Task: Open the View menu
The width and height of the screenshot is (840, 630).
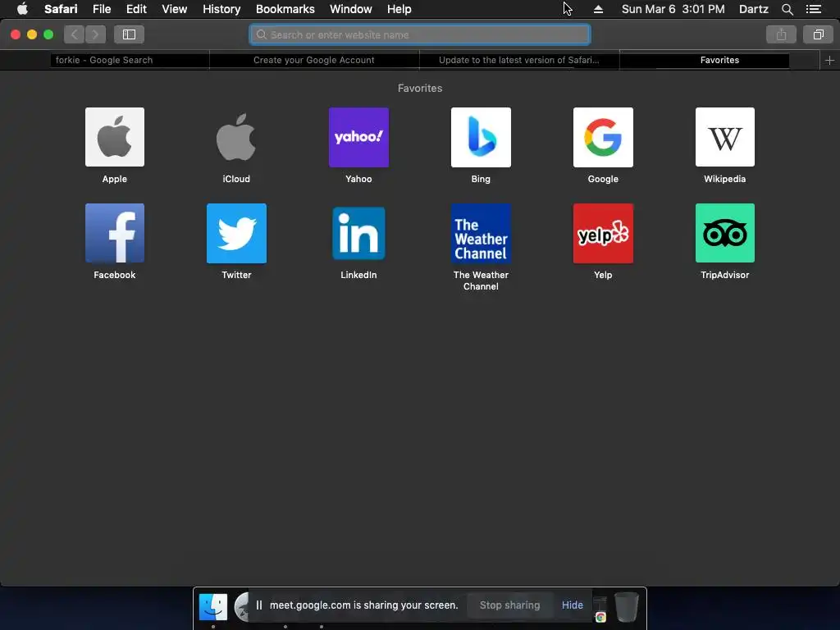Action: point(175,9)
